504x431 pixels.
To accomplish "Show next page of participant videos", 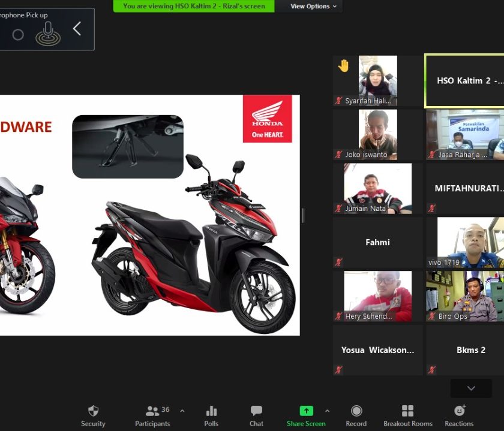I will (x=471, y=388).
